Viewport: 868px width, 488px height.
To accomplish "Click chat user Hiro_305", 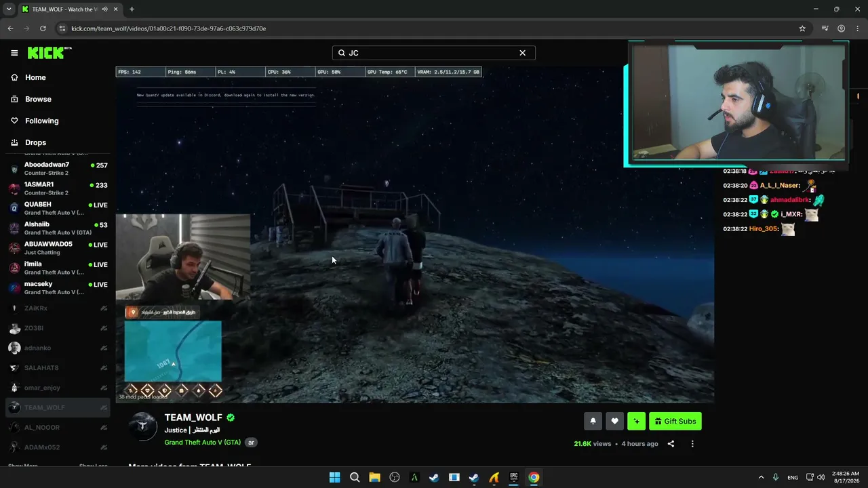I will (763, 229).
